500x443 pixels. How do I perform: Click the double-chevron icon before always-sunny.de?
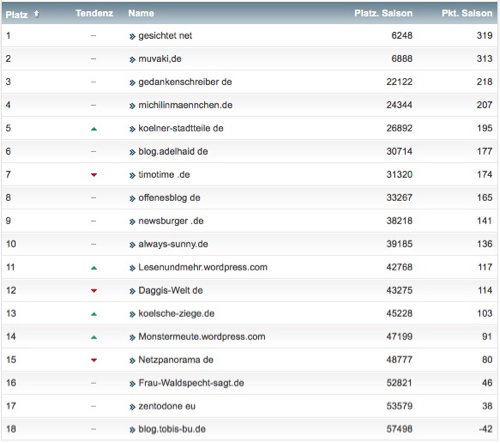coord(132,245)
